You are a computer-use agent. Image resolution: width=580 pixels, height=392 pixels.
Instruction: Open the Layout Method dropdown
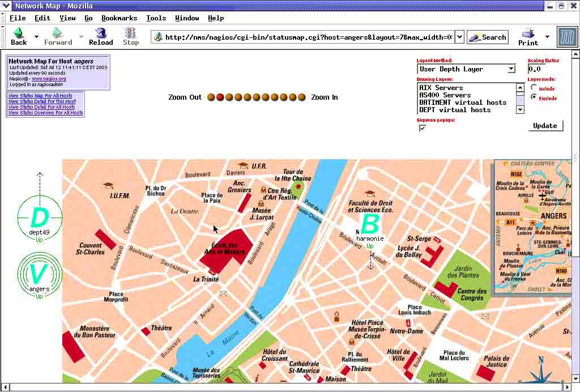pyautogui.click(x=466, y=69)
